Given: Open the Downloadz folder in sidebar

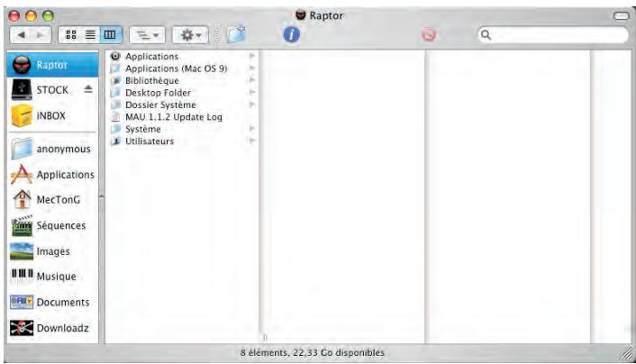Looking at the screenshot, I should pos(52,328).
